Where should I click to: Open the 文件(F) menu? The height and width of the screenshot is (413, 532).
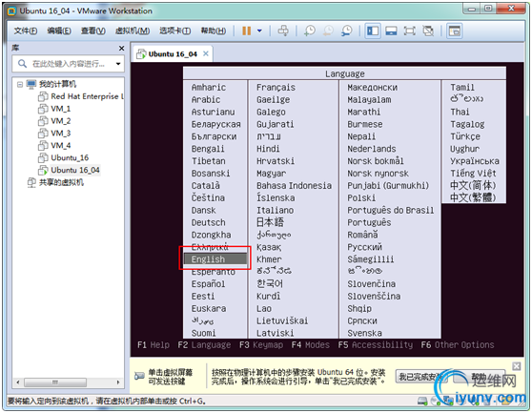coord(26,31)
